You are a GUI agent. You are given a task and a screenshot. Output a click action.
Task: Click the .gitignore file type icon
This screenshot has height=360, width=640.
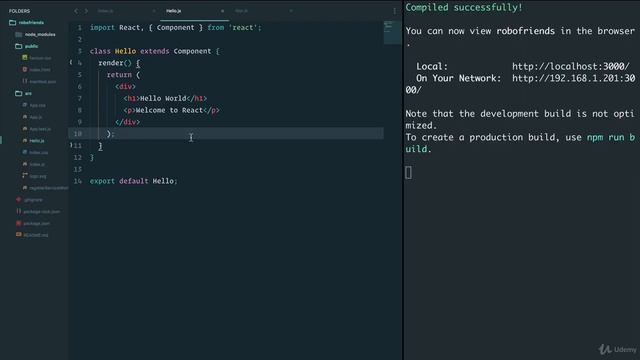click(18, 200)
